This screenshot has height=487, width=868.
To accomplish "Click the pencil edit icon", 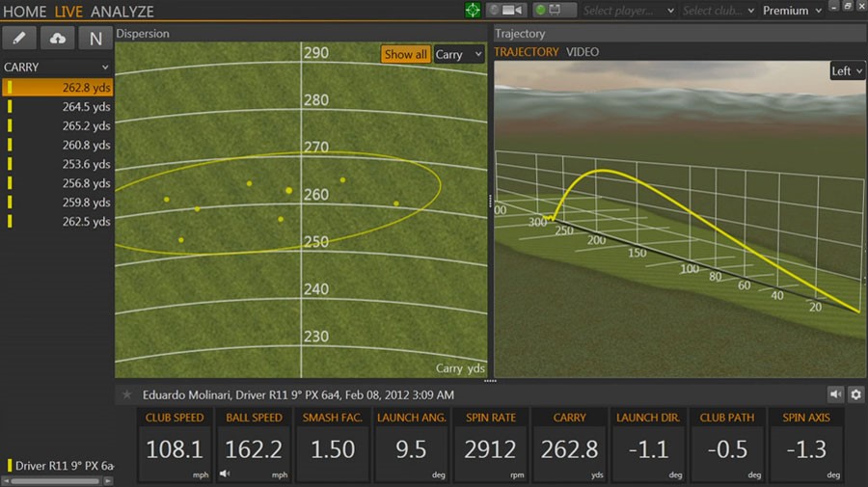I will pyautogui.click(x=20, y=39).
